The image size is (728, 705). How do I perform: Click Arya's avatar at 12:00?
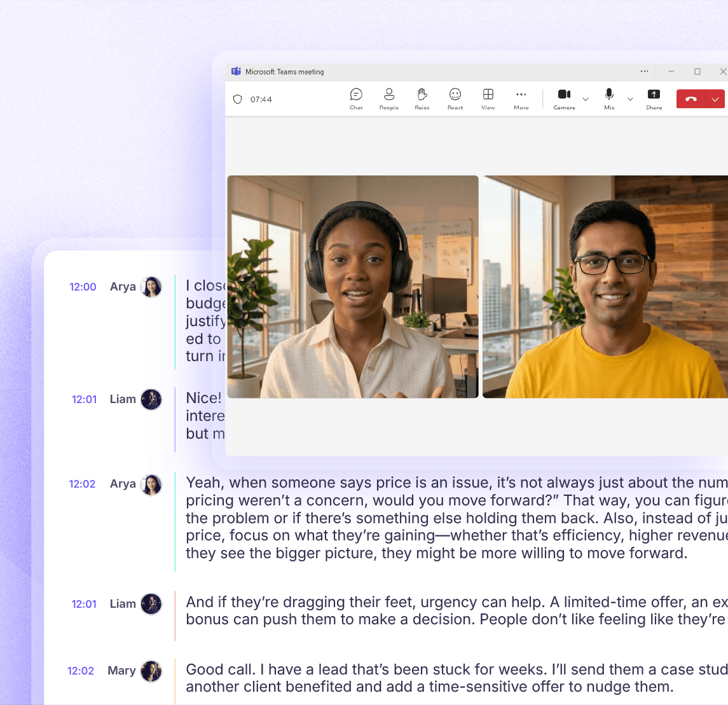click(x=151, y=287)
